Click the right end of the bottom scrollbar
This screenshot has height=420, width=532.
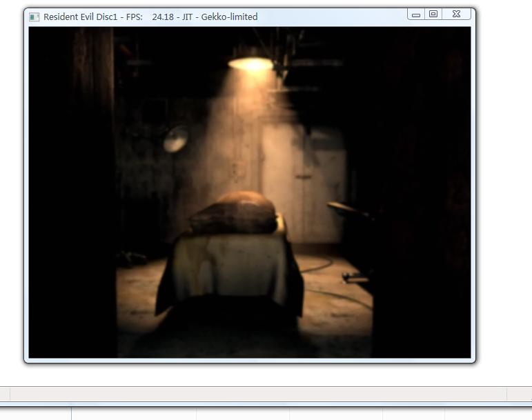point(519,394)
